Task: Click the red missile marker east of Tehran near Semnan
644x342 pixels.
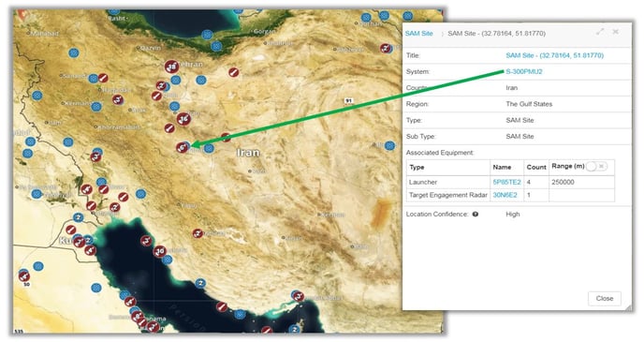Action: click(234, 72)
